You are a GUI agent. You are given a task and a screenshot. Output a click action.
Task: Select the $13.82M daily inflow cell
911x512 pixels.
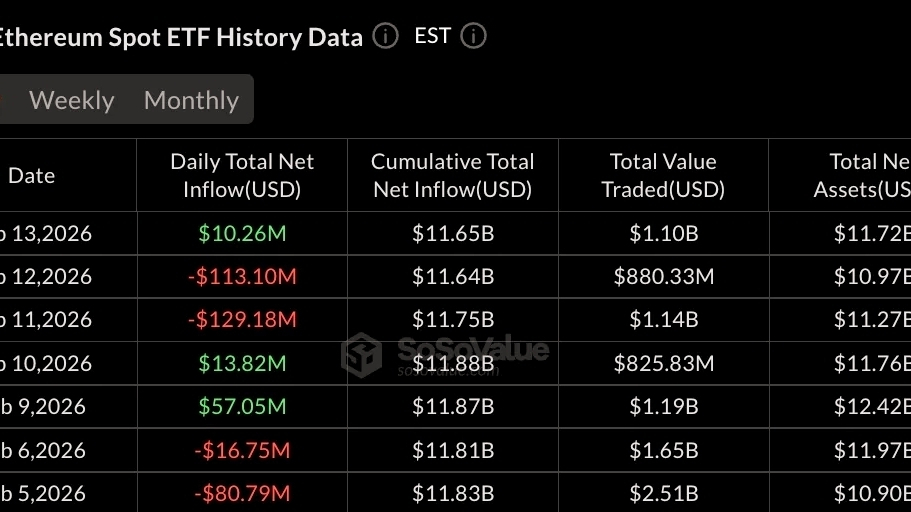242,363
